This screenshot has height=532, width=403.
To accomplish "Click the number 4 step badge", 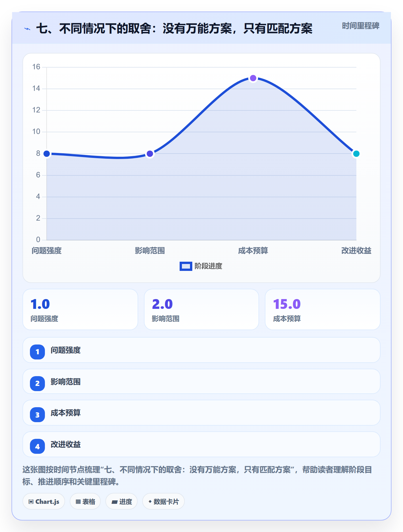I will 37,446.
